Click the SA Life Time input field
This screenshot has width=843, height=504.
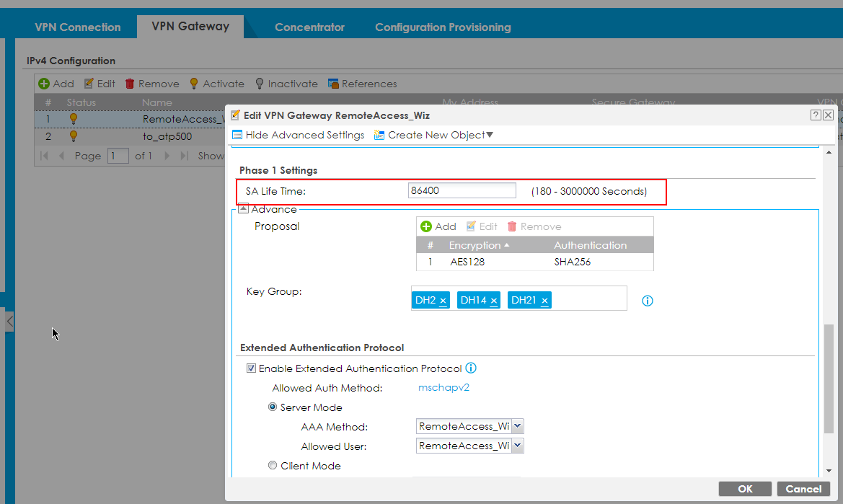(462, 191)
